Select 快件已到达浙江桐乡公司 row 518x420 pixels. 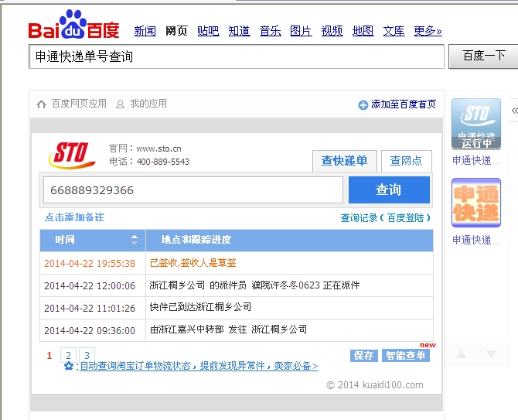point(289,308)
